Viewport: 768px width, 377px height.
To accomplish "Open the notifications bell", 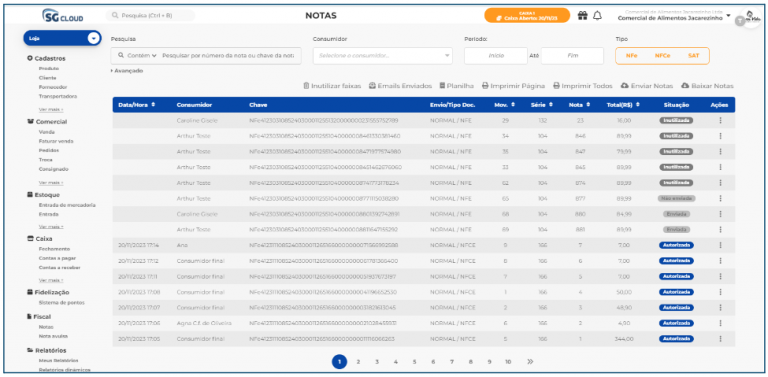I will click(x=597, y=16).
